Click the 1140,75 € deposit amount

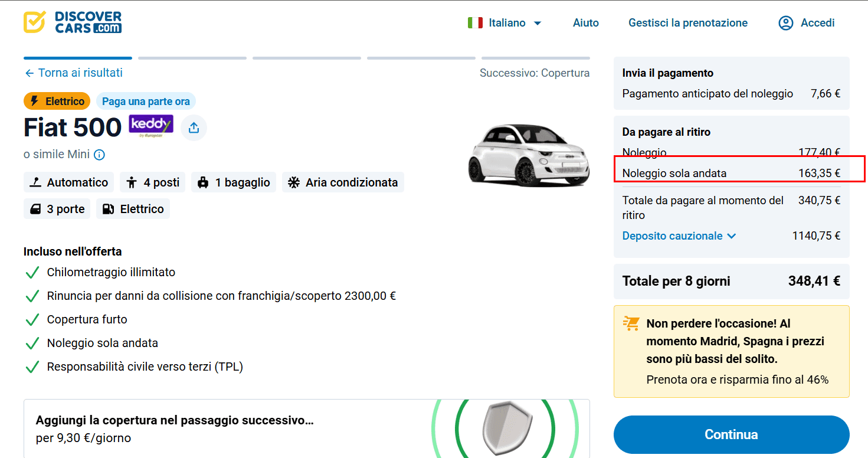point(817,236)
